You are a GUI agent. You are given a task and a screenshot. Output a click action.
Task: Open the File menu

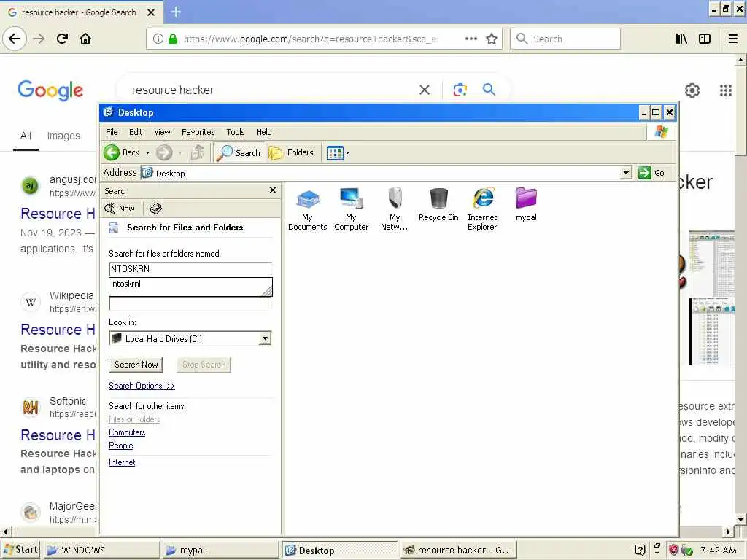pos(112,132)
